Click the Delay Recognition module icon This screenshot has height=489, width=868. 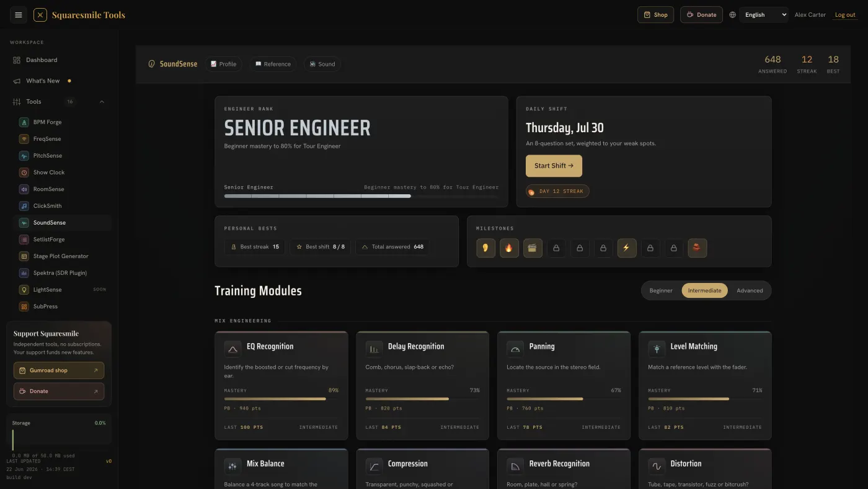pos(374,349)
